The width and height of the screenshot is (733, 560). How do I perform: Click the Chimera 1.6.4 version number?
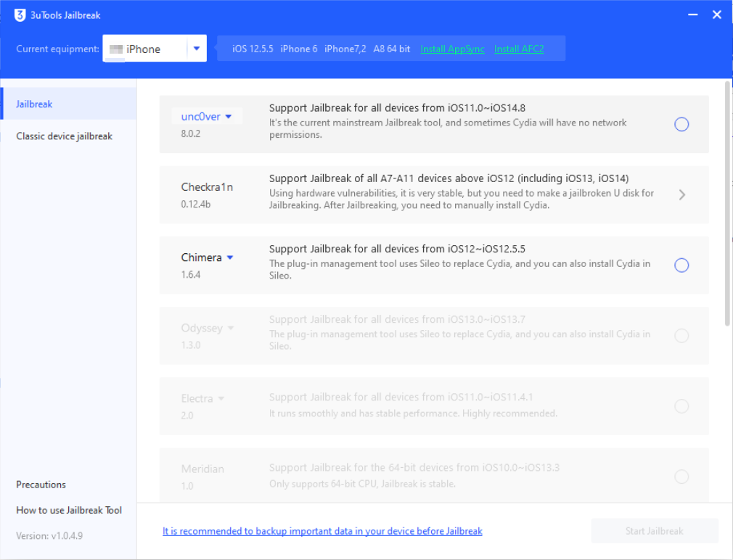pos(191,275)
